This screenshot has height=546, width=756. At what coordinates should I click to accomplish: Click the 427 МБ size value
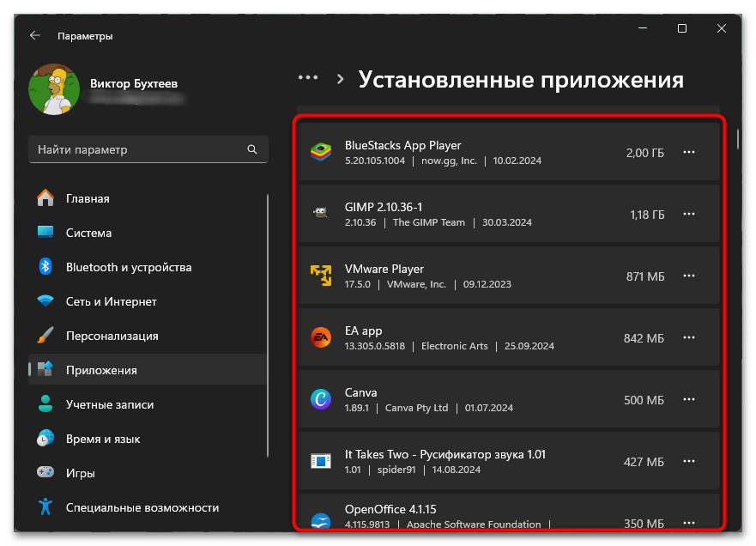(644, 462)
